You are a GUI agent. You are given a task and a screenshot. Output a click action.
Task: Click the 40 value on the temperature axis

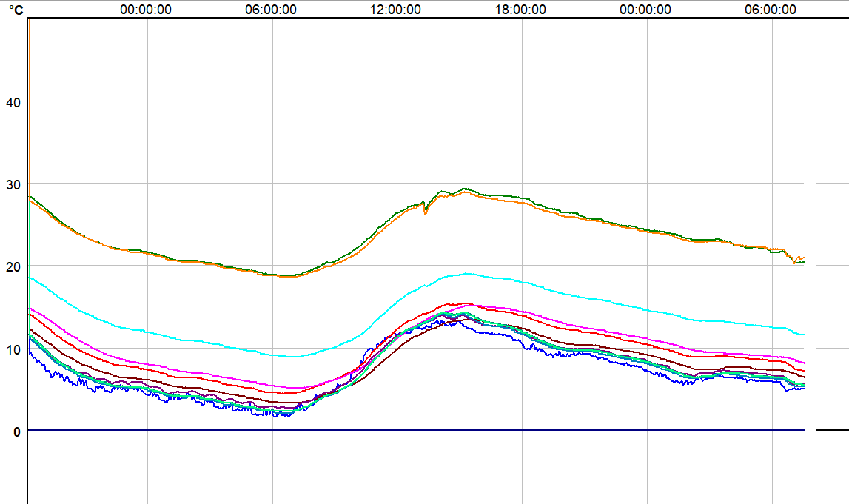[x=14, y=101]
